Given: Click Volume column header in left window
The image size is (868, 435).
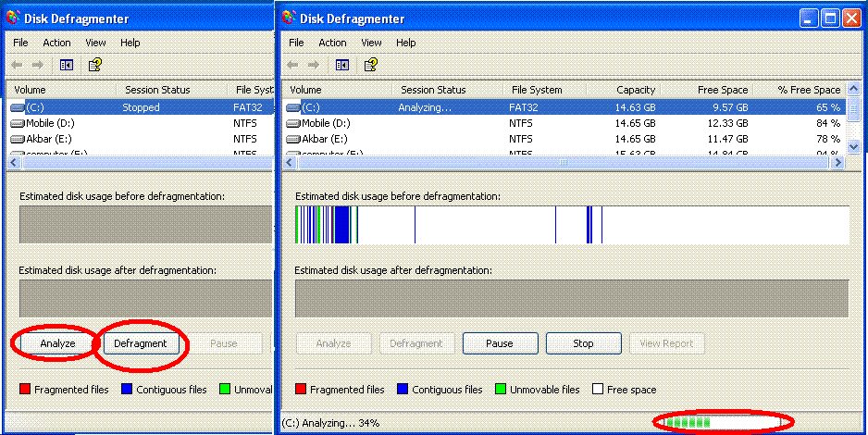Looking at the screenshot, I should point(61,90).
